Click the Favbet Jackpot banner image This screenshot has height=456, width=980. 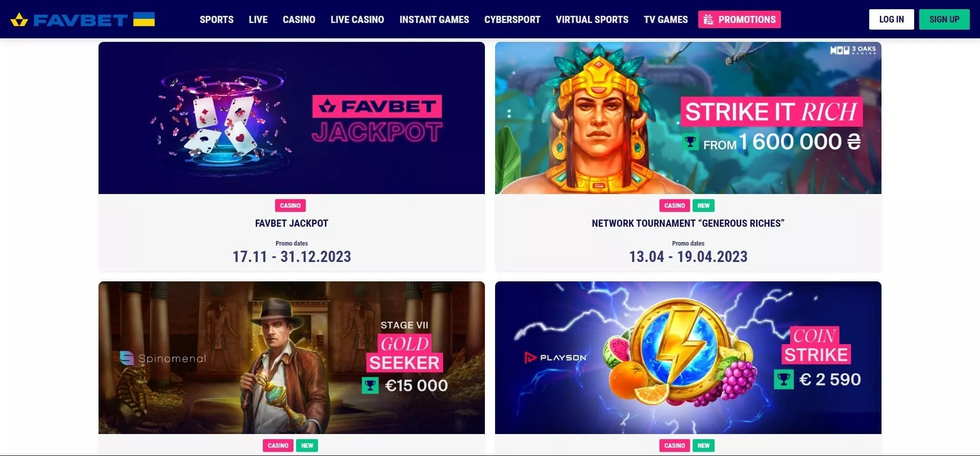pos(291,118)
